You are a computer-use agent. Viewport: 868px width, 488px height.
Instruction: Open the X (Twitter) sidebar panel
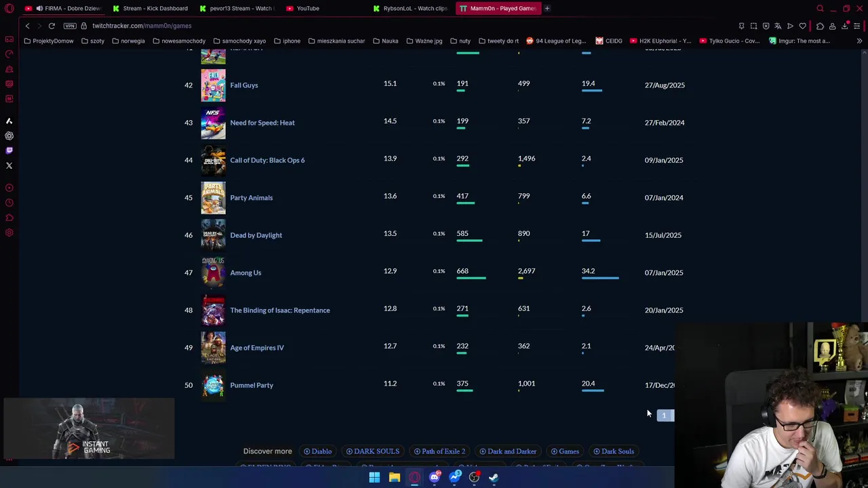click(x=9, y=165)
